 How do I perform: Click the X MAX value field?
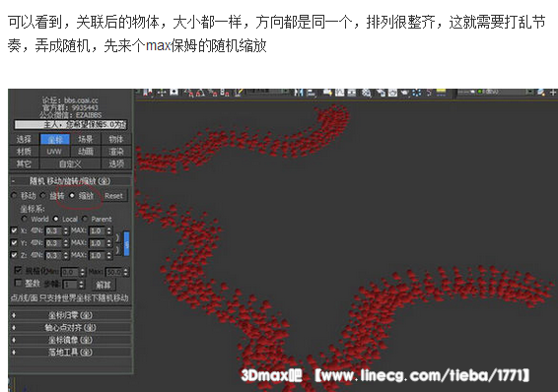coord(98,231)
